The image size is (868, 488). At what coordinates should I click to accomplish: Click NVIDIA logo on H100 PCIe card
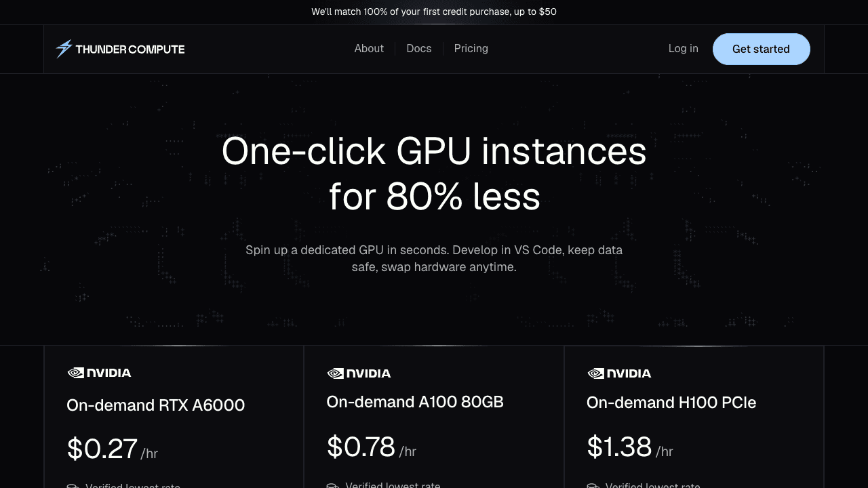coord(619,373)
